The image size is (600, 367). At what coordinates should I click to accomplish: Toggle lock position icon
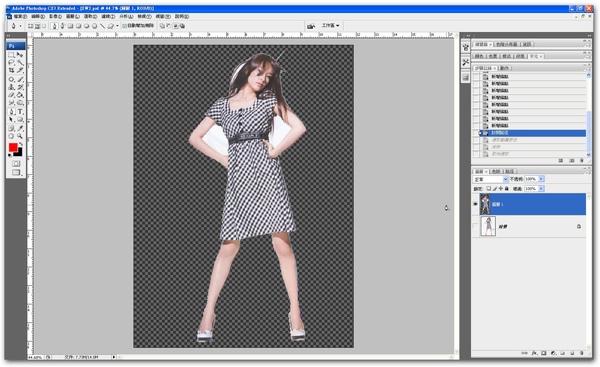501,189
